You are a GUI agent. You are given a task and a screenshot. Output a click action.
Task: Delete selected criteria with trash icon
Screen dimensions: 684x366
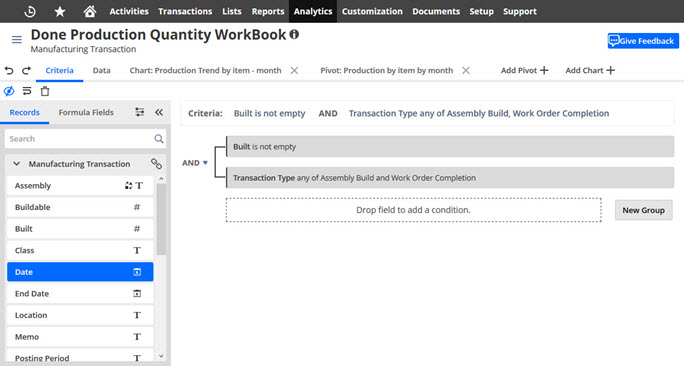click(x=45, y=91)
